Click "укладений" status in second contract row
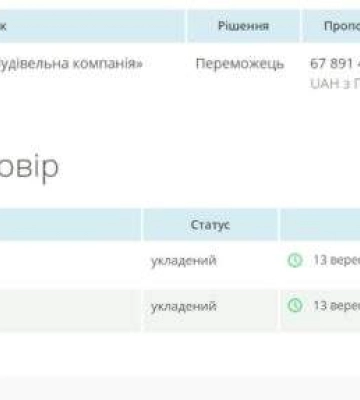Screen dimensions: 360x400 [x=184, y=306]
